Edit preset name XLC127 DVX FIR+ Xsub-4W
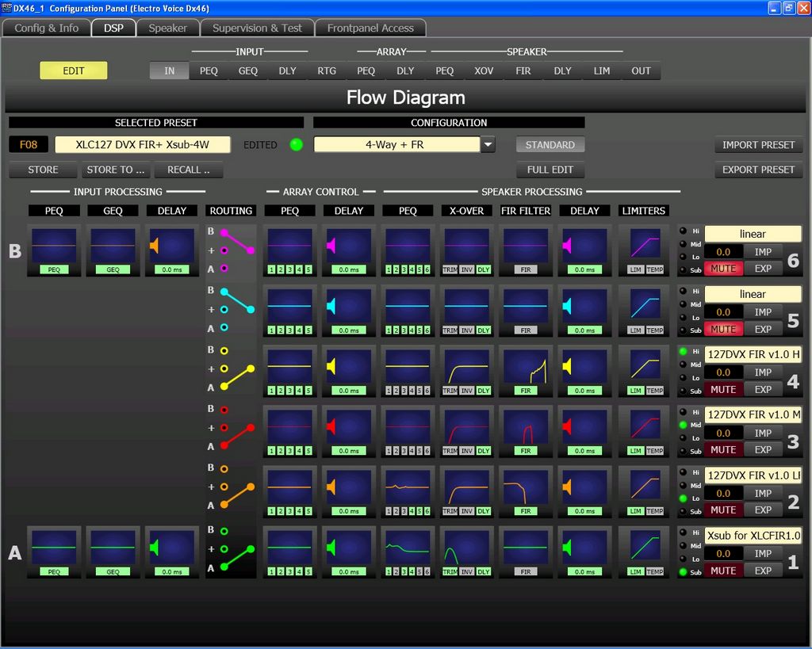 143,144
